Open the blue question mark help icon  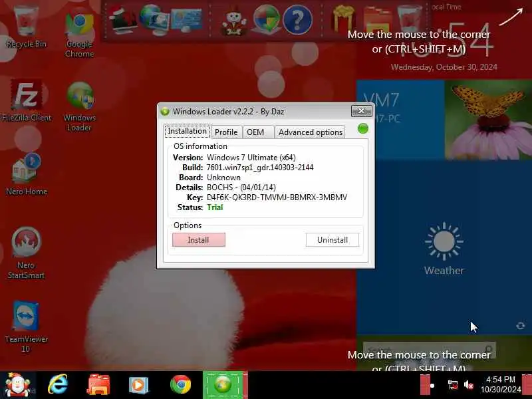click(x=297, y=21)
